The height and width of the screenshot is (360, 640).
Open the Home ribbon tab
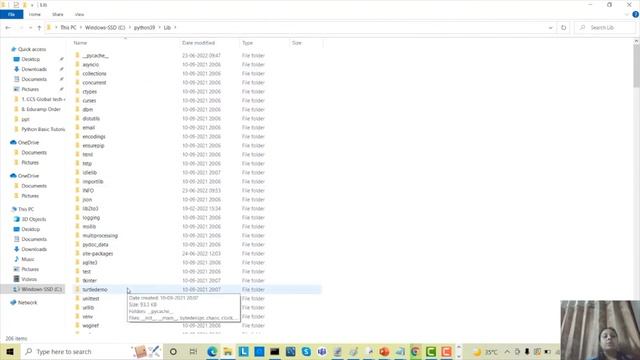(x=35, y=14)
